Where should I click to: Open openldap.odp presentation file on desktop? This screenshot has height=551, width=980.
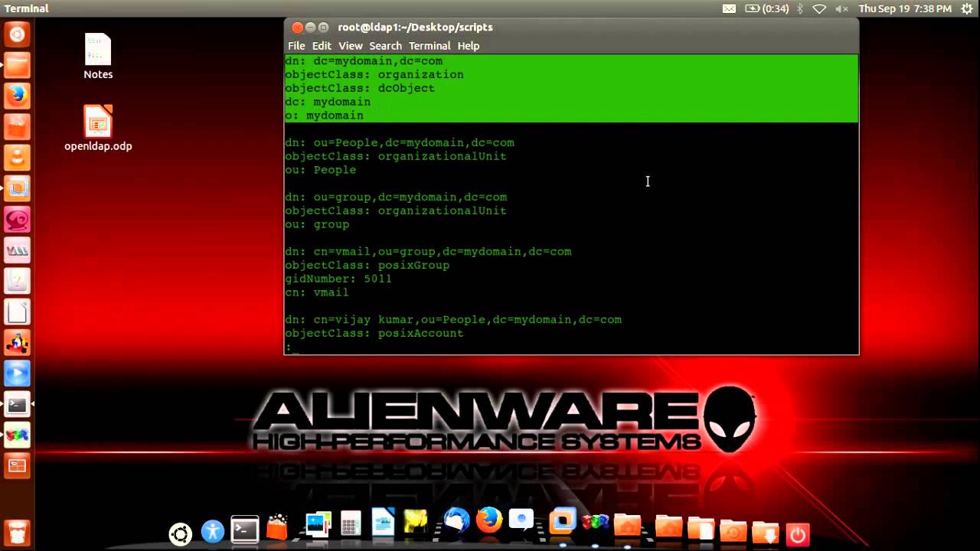(x=98, y=129)
